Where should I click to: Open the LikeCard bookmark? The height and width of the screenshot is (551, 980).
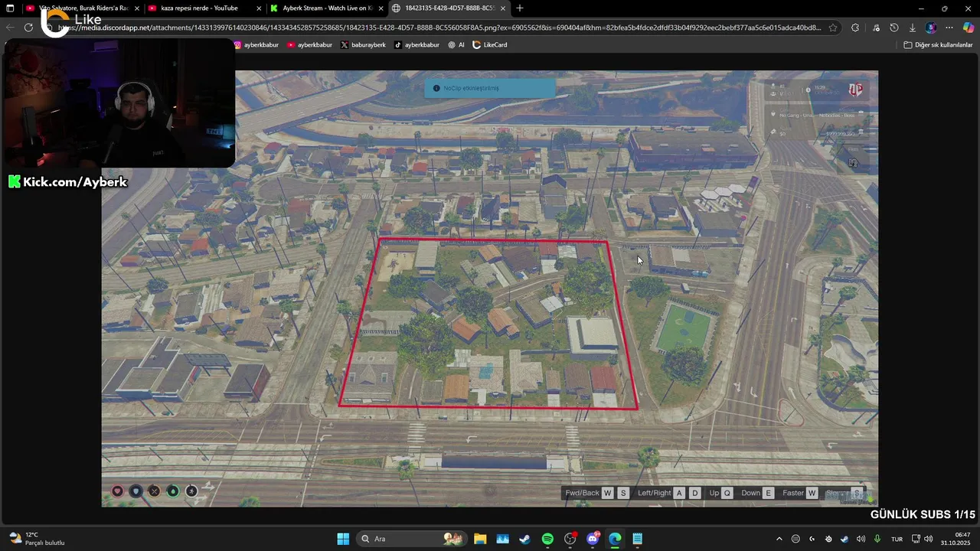point(490,45)
